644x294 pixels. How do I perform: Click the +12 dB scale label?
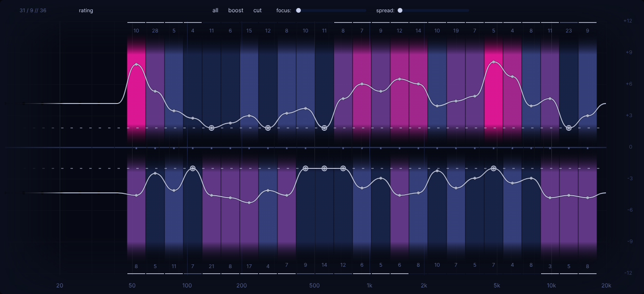[627, 21]
